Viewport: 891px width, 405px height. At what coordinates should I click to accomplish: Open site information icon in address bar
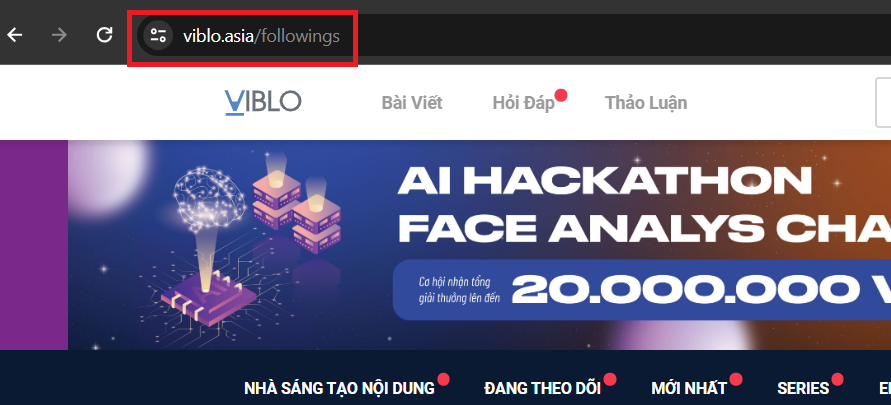point(157,36)
